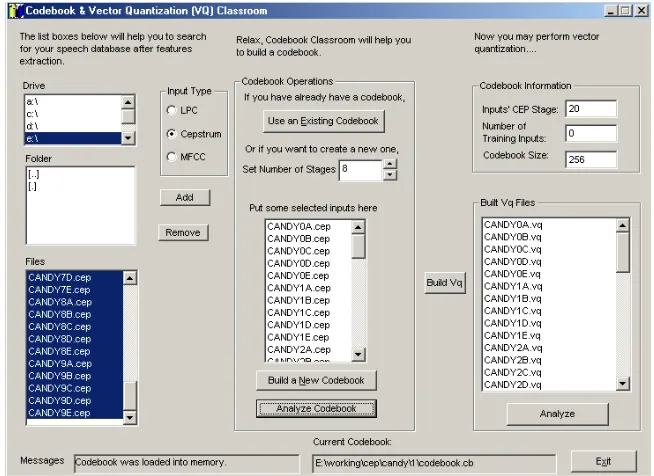Select CANDY1B.vq in Built Vq Files
The height and width of the screenshot is (476, 654).
pos(549,299)
